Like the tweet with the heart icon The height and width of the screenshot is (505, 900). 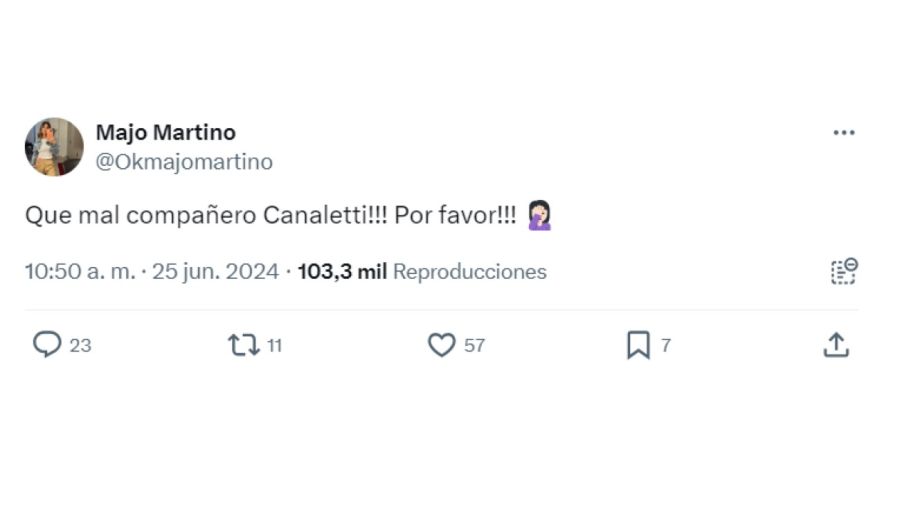pyautogui.click(x=441, y=345)
